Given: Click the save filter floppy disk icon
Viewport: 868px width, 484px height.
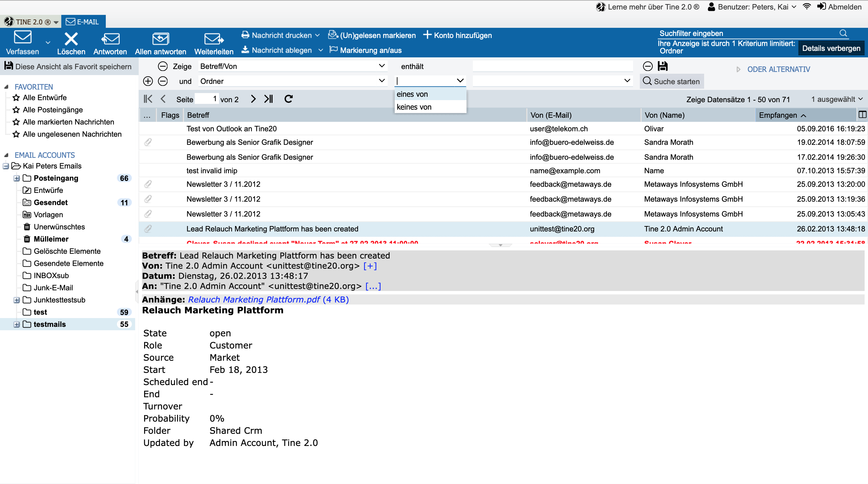Looking at the screenshot, I should (x=663, y=66).
